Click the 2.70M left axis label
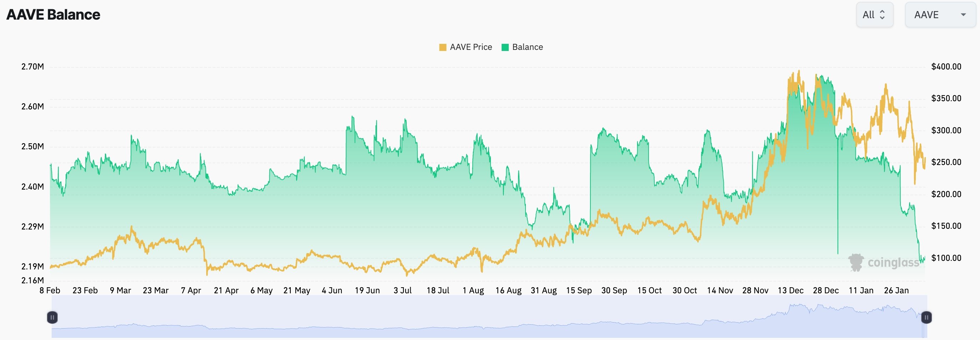The image size is (980, 340). tap(32, 67)
